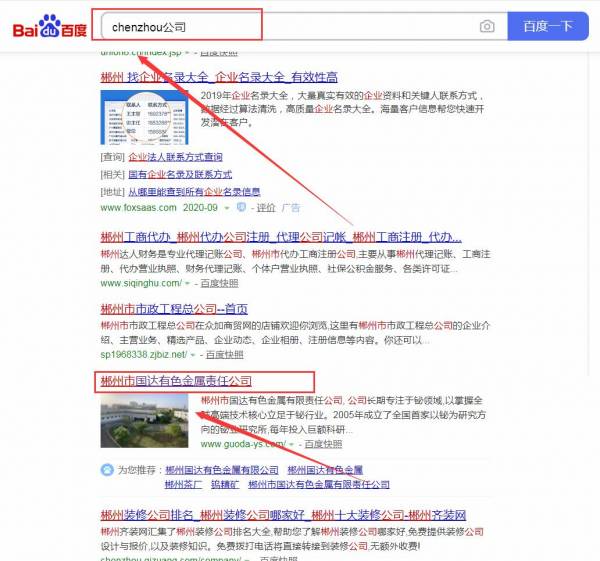
Task: Open 郴州市国达有色金属责任公司 result
Action: click(175, 381)
